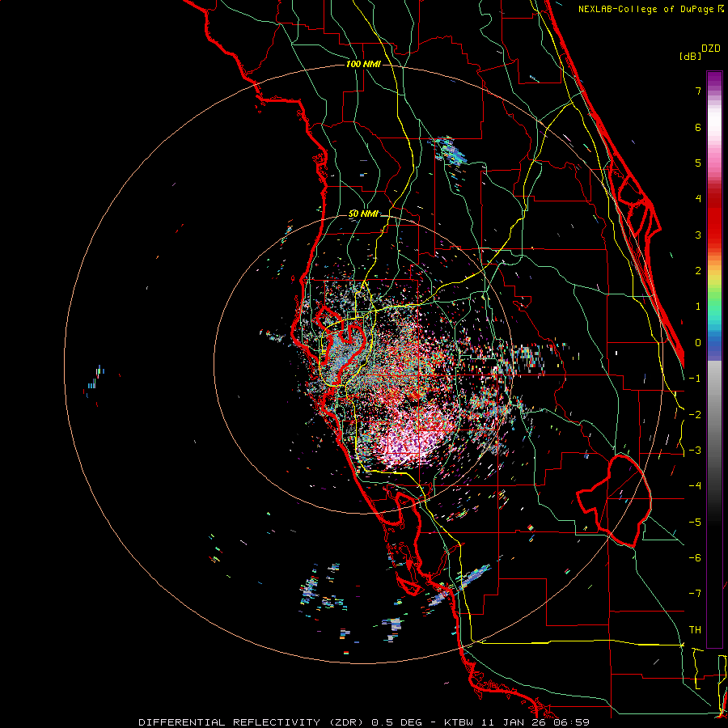Click the -2 dB tick label on the legend
Viewport: 728px width, 728px height.
click(x=695, y=415)
